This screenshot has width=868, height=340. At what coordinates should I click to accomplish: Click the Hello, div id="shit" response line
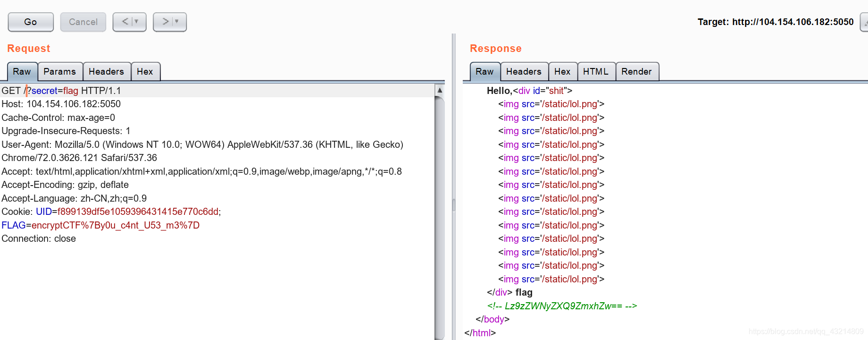(529, 91)
